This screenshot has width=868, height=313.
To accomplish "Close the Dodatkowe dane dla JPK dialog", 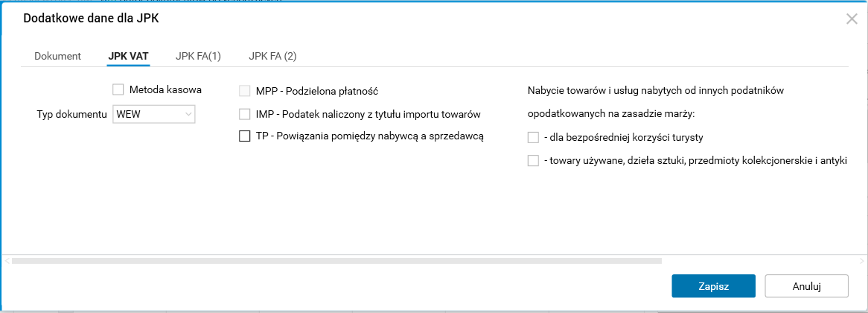I will (x=852, y=19).
